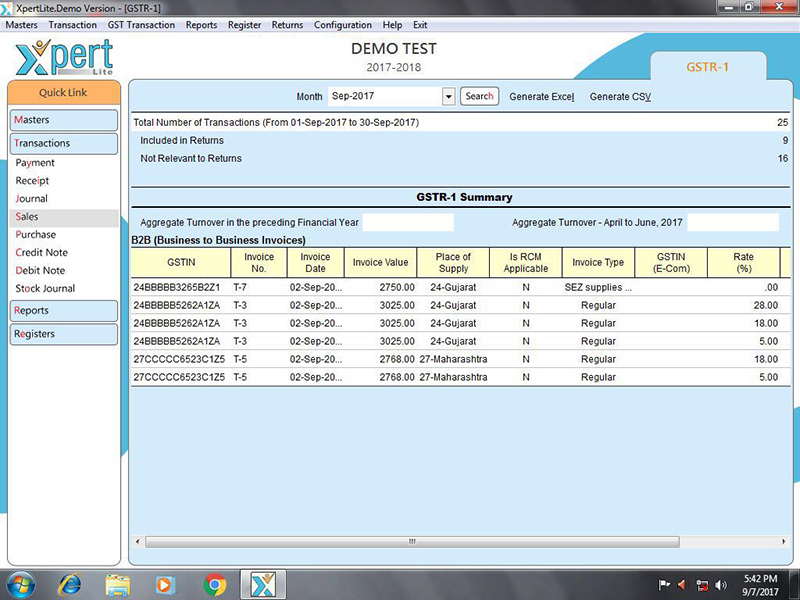Open Debit Note under Transactions
This screenshot has width=800, height=600.
point(40,270)
